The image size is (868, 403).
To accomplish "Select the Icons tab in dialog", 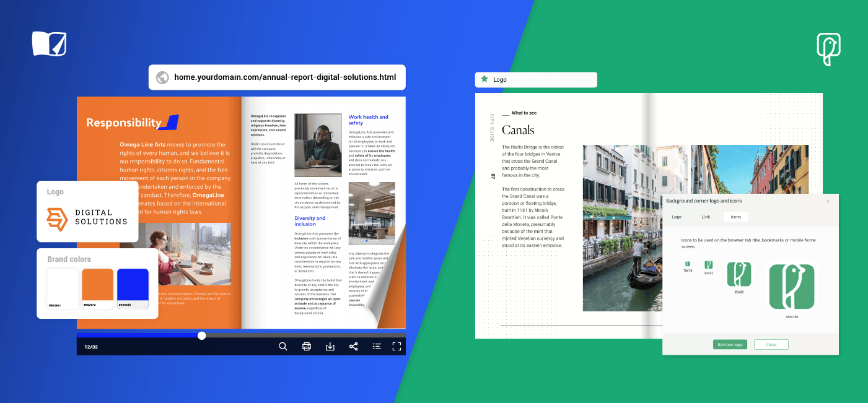I will click(735, 217).
